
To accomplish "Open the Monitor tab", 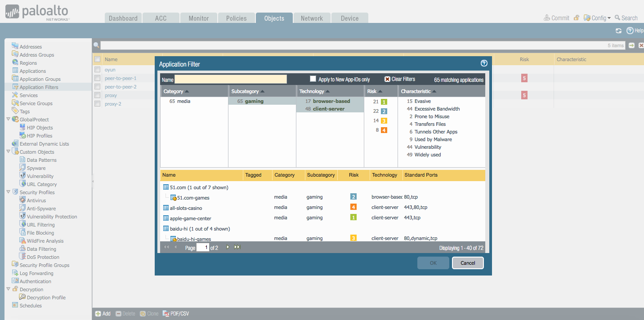I will [x=198, y=18].
